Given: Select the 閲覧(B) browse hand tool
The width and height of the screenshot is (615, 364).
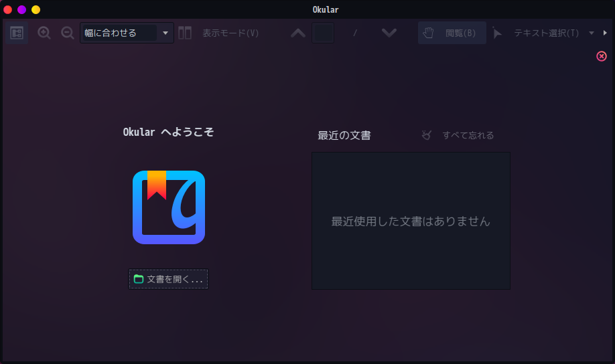Looking at the screenshot, I should (452, 33).
